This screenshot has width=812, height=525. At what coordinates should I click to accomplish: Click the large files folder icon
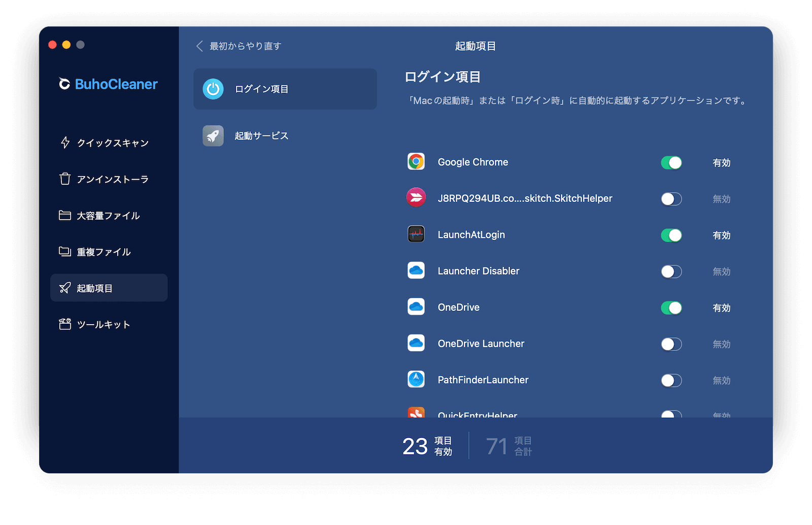coord(65,215)
